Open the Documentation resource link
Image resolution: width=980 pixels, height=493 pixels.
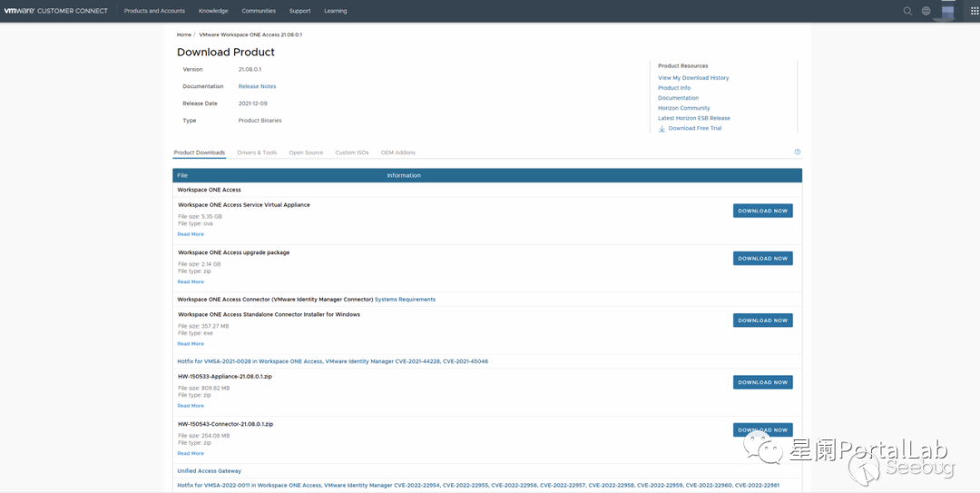[x=678, y=98]
